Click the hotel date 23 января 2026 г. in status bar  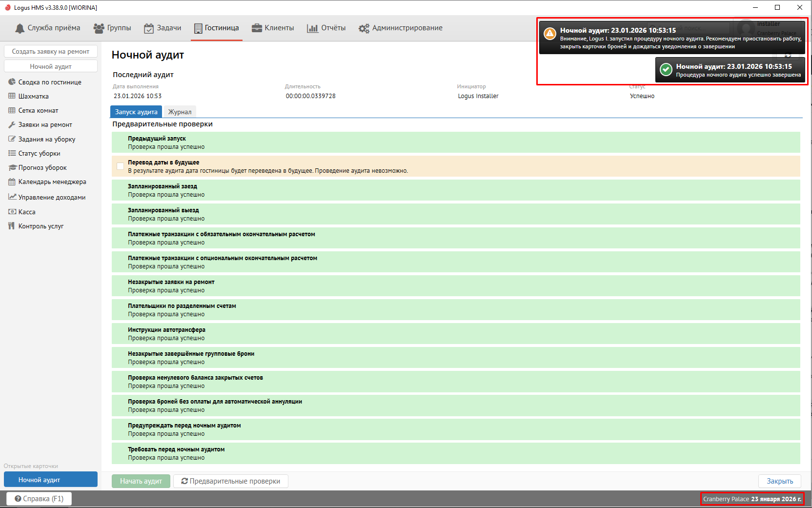pos(776,499)
